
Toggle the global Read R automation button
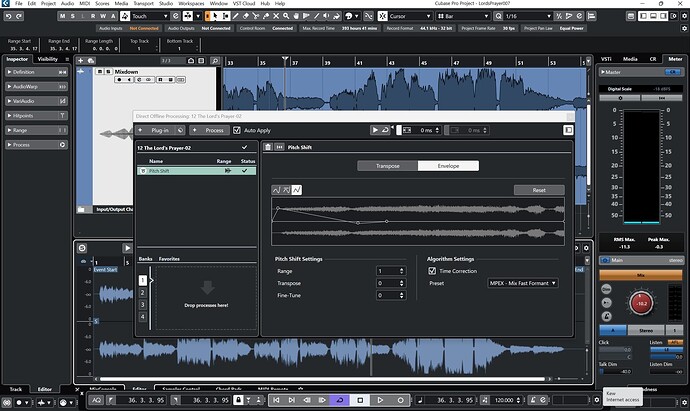(93, 16)
